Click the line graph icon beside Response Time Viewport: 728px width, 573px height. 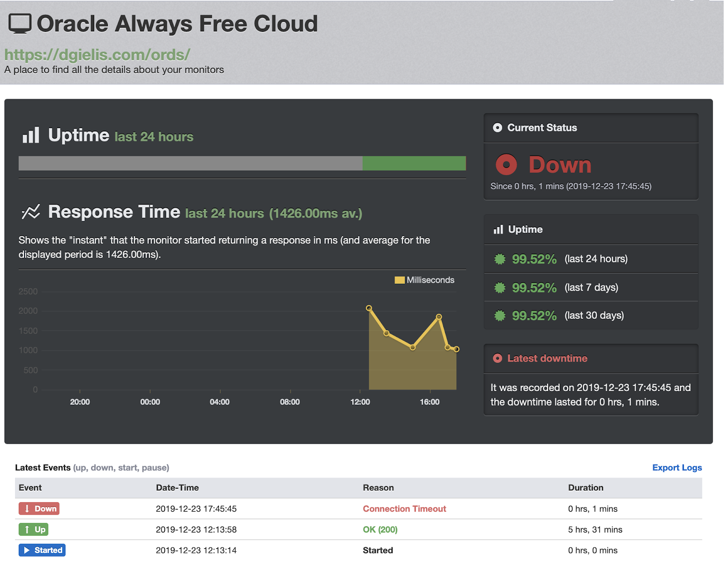pos(31,211)
